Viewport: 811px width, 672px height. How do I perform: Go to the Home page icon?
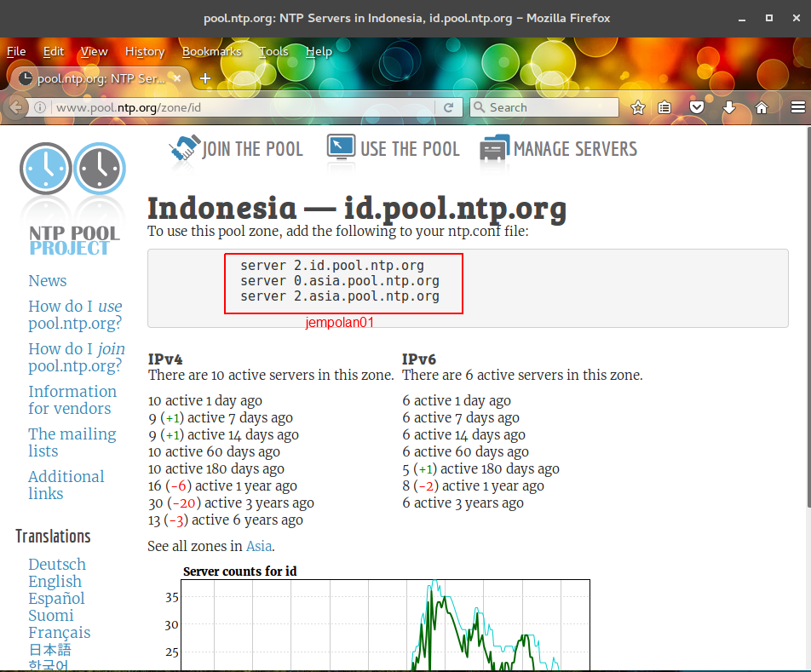click(762, 107)
